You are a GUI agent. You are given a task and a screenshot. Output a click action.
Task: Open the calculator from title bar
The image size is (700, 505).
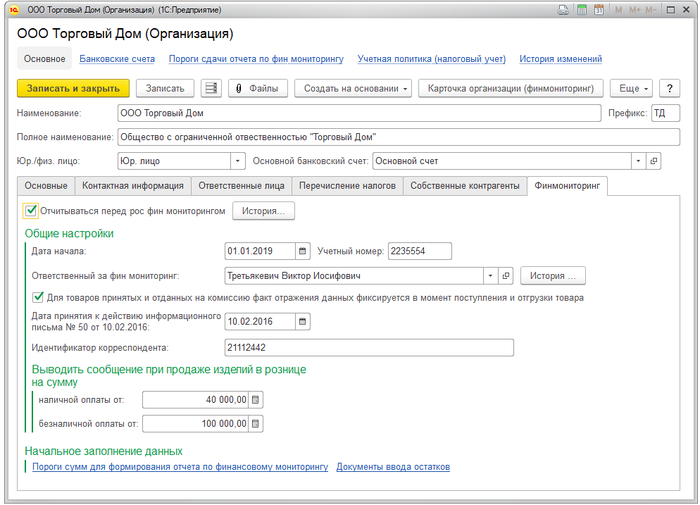tap(582, 10)
